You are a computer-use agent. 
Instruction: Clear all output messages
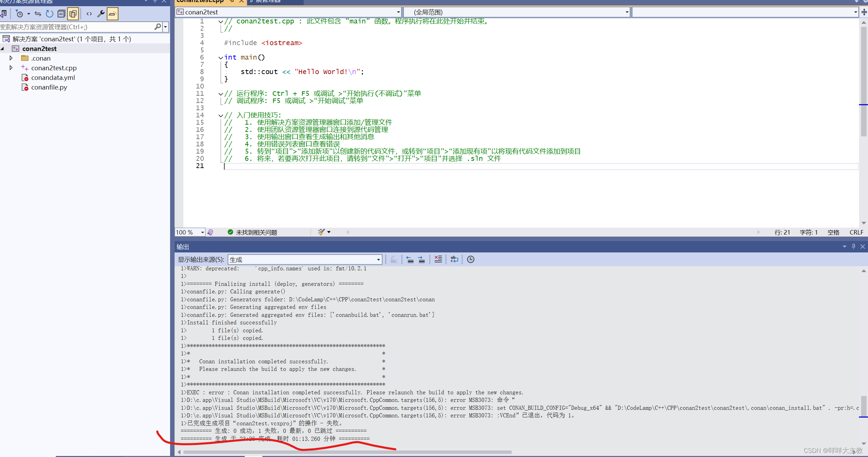438,259
